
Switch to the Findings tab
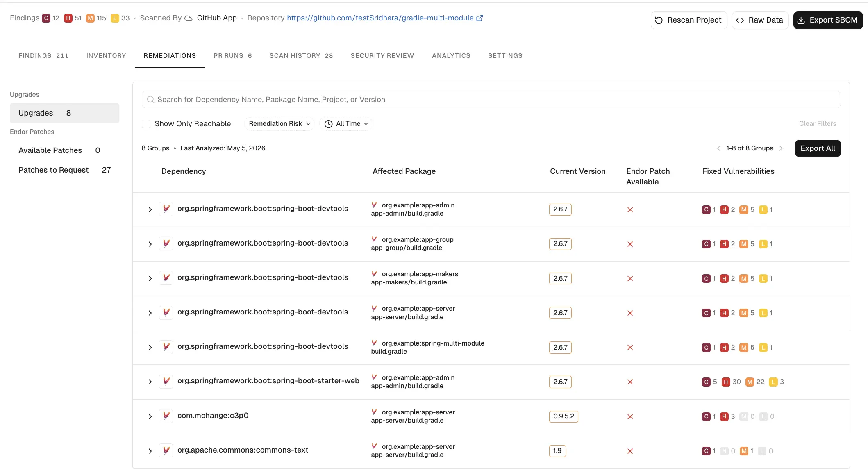point(43,56)
